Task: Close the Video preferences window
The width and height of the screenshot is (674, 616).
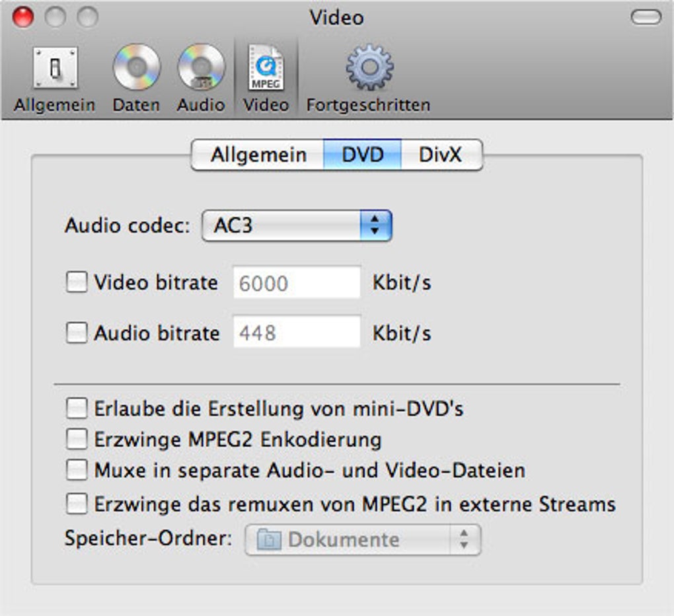Action: tap(23, 18)
